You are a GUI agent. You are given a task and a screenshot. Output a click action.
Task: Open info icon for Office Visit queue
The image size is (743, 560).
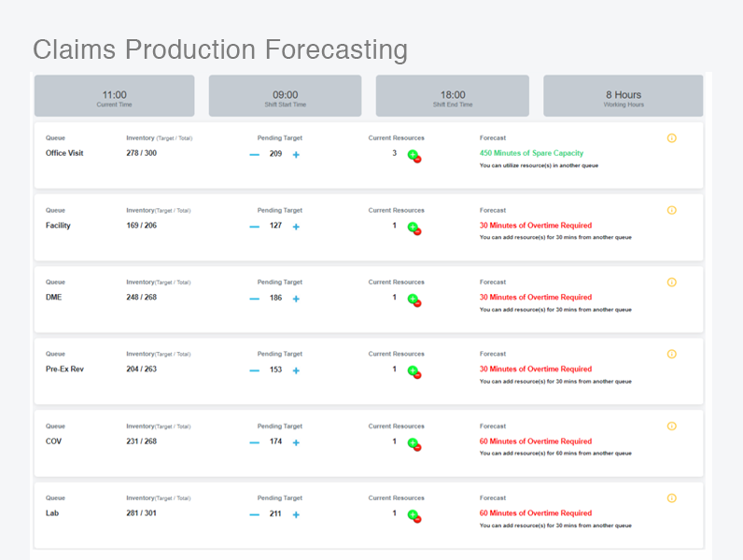click(671, 138)
